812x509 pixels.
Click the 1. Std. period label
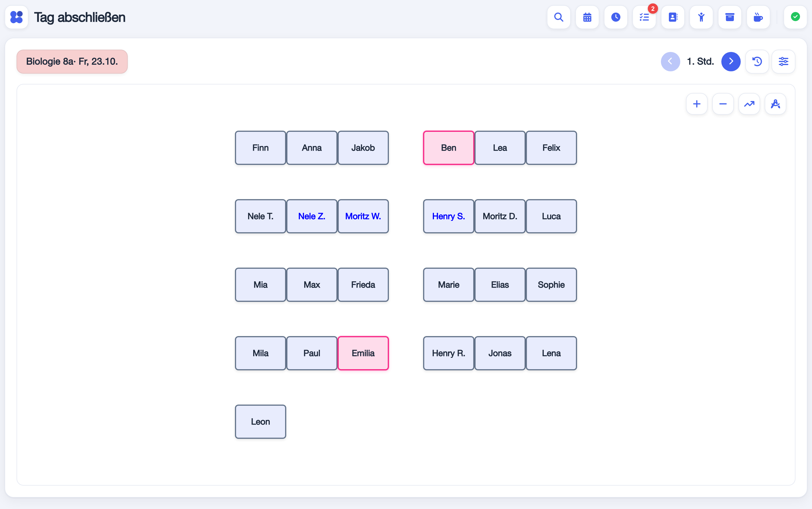coord(700,61)
